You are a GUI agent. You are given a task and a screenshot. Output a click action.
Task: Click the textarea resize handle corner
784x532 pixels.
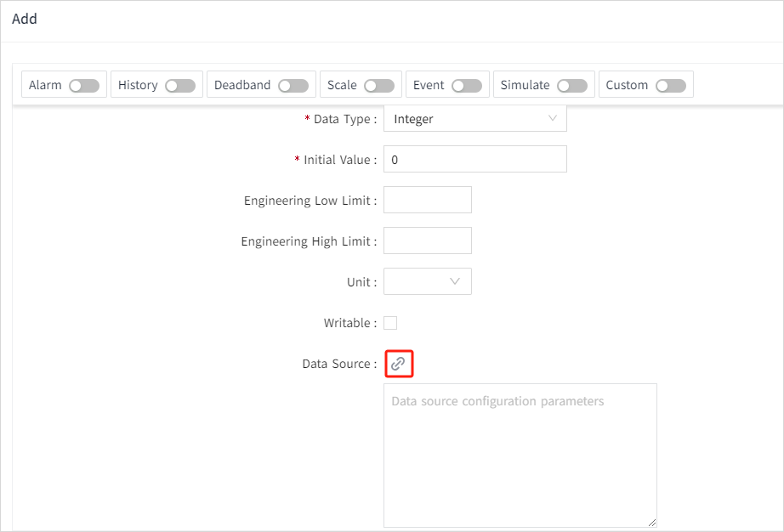652,523
